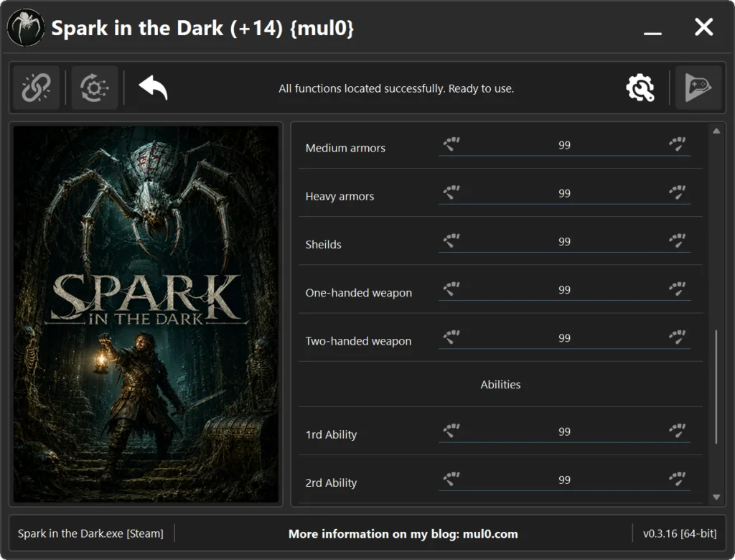This screenshot has height=560, width=735.
Task: Click the Medium armors label
Action: 345,148
